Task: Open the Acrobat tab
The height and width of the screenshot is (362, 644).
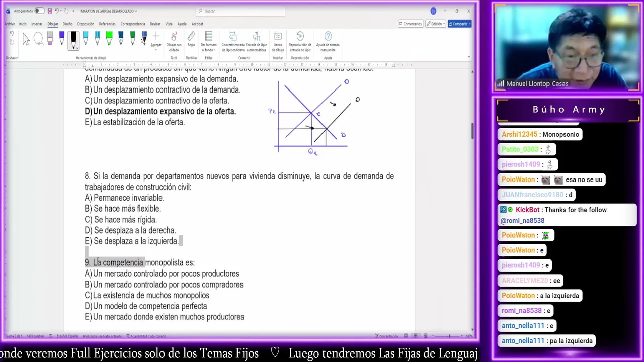Action: [197, 24]
